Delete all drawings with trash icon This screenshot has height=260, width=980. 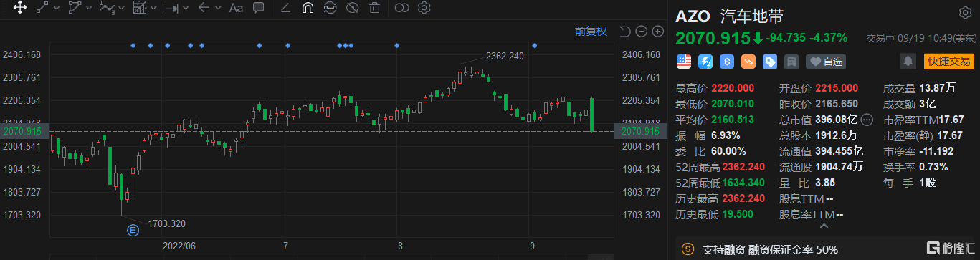[x=374, y=9]
